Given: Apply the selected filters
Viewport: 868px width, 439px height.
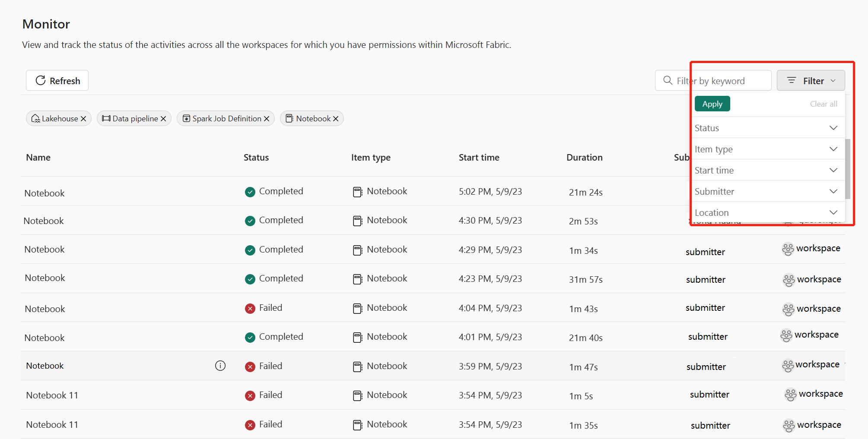Looking at the screenshot, I should (x=712, y=104).
